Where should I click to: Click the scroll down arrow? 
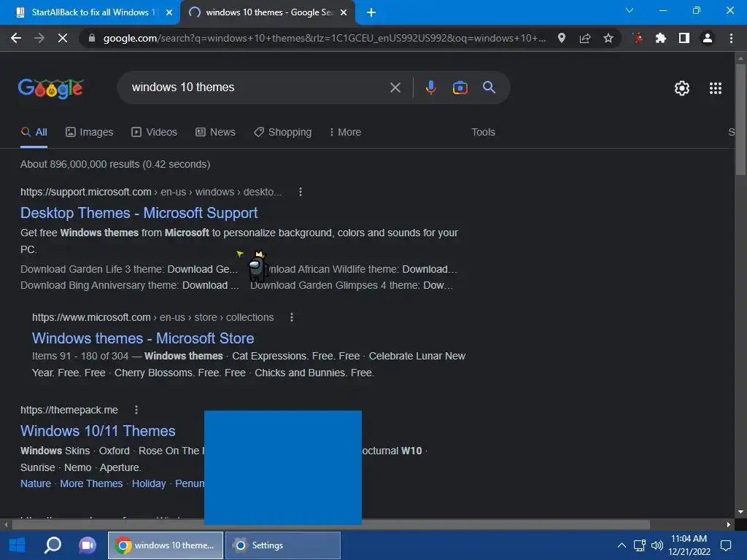pos(740,512)
